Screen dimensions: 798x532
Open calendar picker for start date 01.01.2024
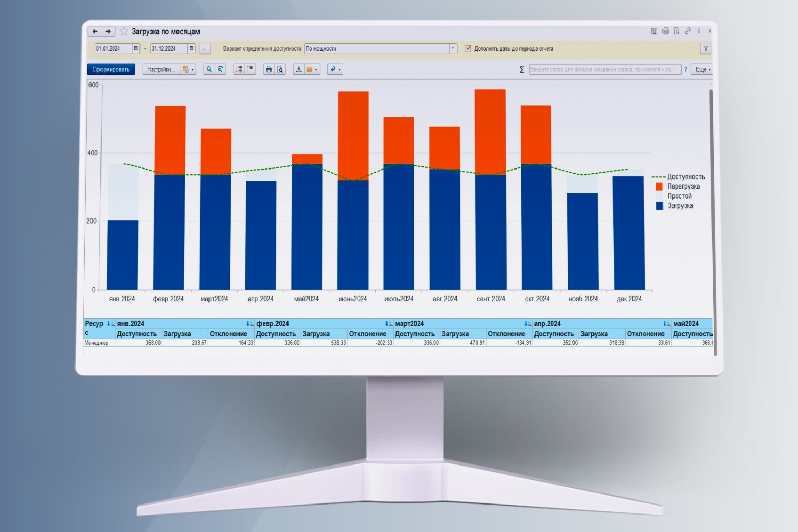point(136,48)
